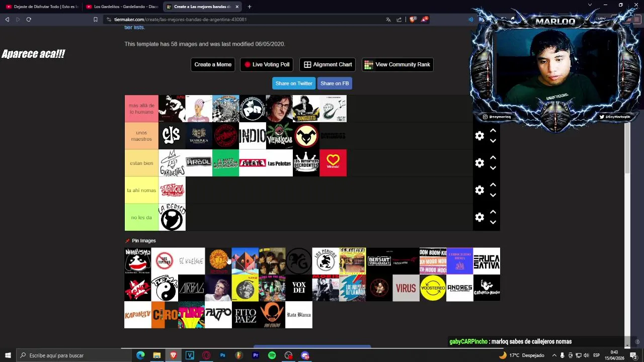Select the Soda Stereo yellow logo
The width and height of the screenshot is (644, 362).
point(433,288)
